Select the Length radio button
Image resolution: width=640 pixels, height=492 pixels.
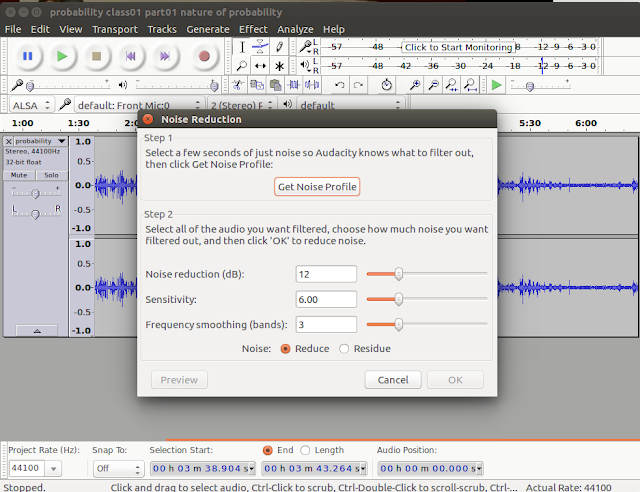pos(305,450)
